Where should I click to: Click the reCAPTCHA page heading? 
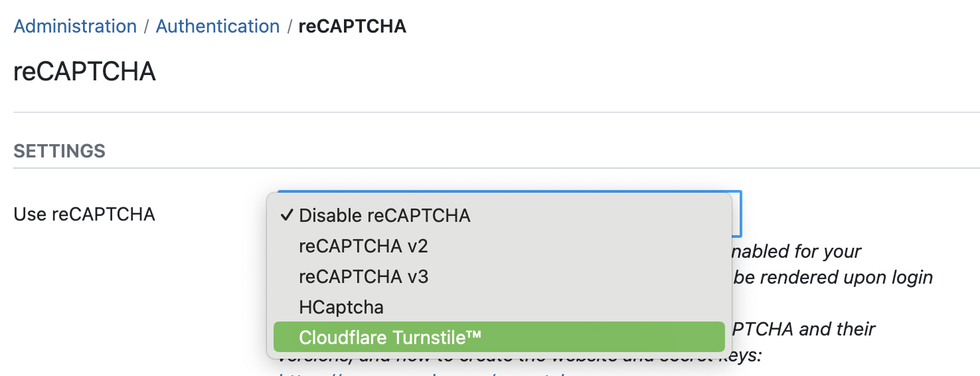[84, 71]
